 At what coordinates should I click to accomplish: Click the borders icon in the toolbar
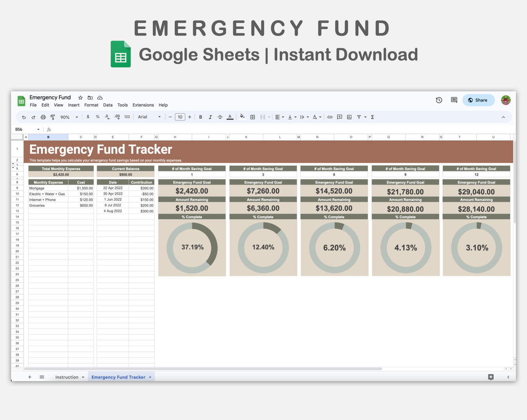tap(253, 117)
